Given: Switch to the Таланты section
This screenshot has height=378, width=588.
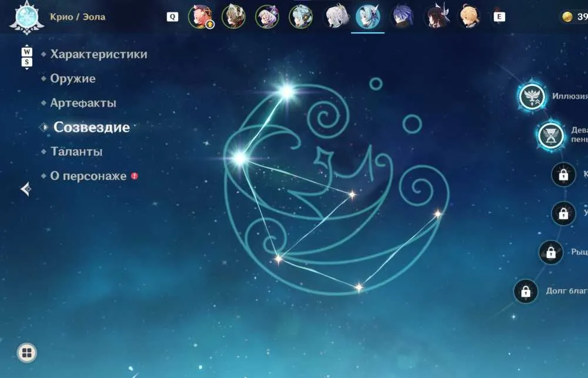Looking at the screenshot, I should [x=76, y=152].
